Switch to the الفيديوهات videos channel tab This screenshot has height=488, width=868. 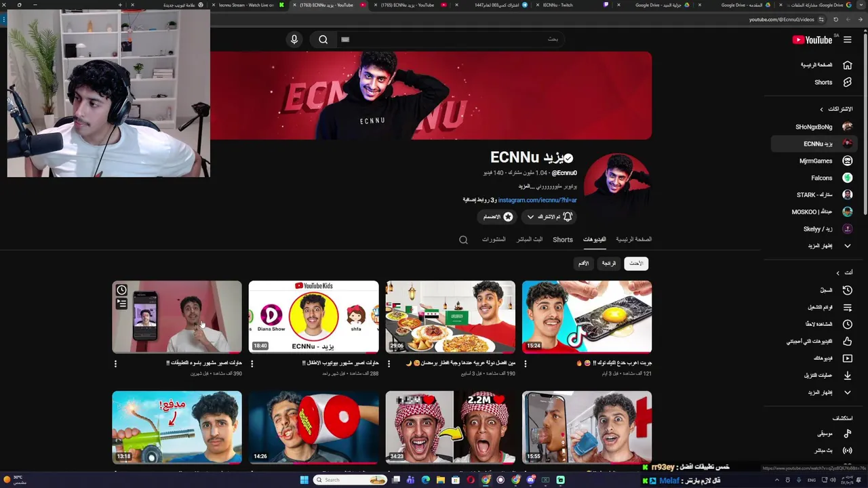coord(594,239)
